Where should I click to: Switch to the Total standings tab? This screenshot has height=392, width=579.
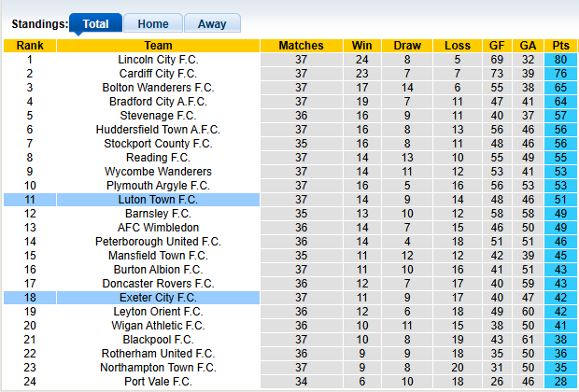(95, 24)
